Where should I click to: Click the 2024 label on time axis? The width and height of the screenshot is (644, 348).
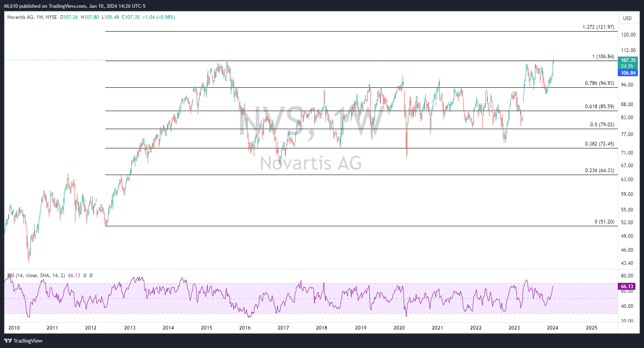pos(553,328)
